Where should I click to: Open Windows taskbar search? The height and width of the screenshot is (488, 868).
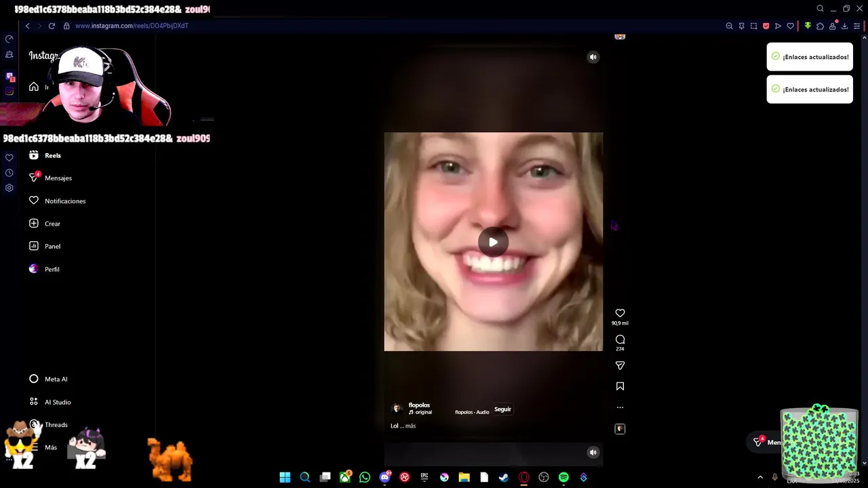pyautogui.click(x=305, y=477)
